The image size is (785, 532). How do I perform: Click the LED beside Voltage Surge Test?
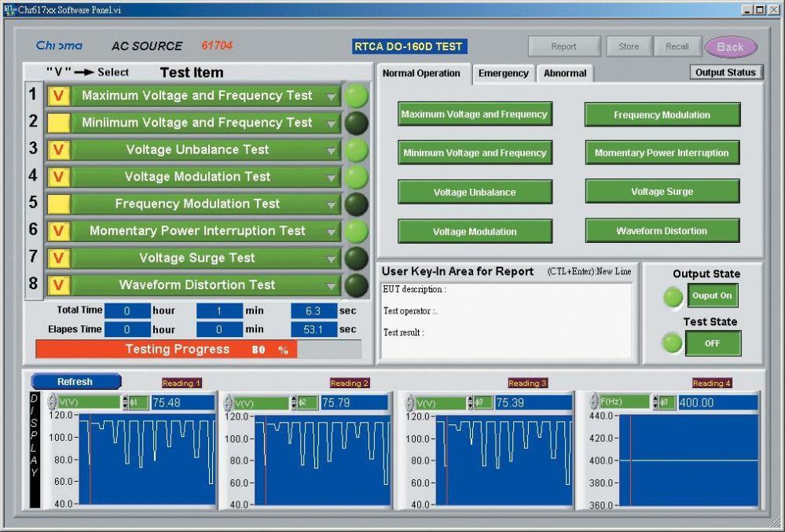[x=357, y=258]
